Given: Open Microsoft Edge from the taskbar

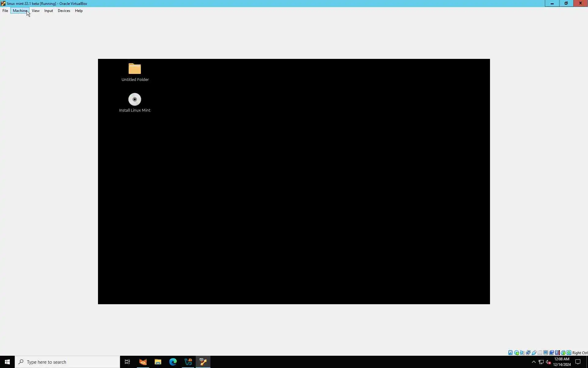Looking at the screenshot, I should (x=173, y=362).
